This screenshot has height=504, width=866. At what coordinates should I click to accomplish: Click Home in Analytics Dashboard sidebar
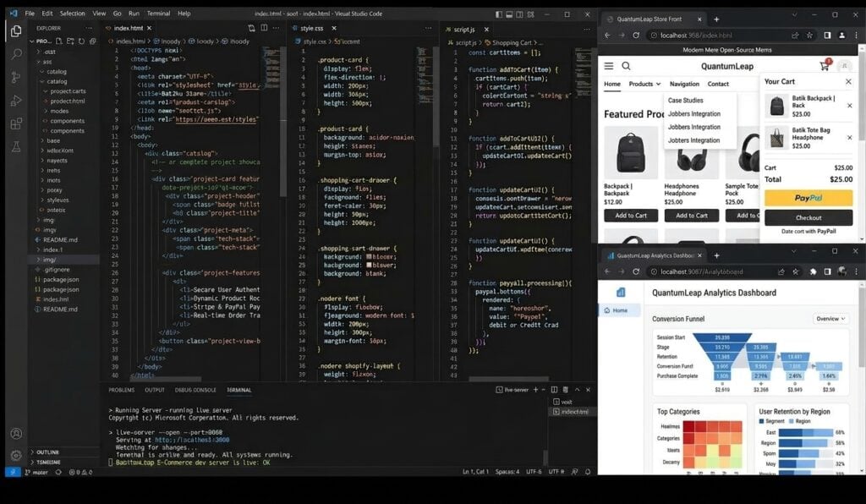[x=620, y=310]
